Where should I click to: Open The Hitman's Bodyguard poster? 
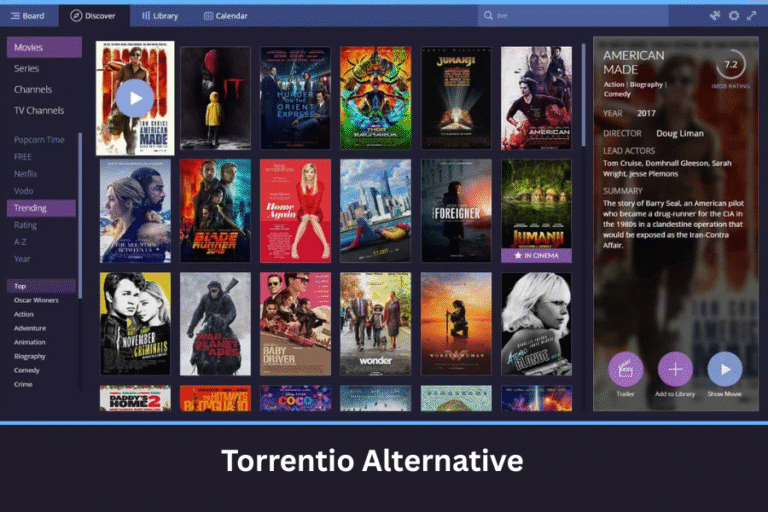point(215,398)
